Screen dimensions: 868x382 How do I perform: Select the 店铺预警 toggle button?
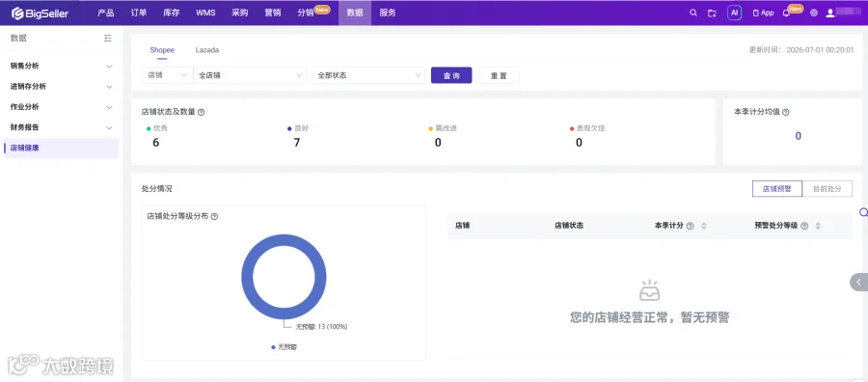pyautogui.click(x=777, y=189)
